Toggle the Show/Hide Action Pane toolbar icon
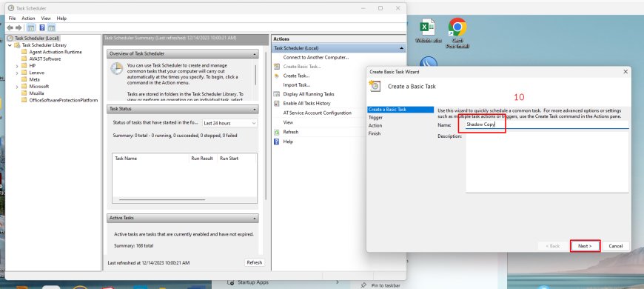The image size is (644, 289). pyautogui.click(x=51, y=28)
